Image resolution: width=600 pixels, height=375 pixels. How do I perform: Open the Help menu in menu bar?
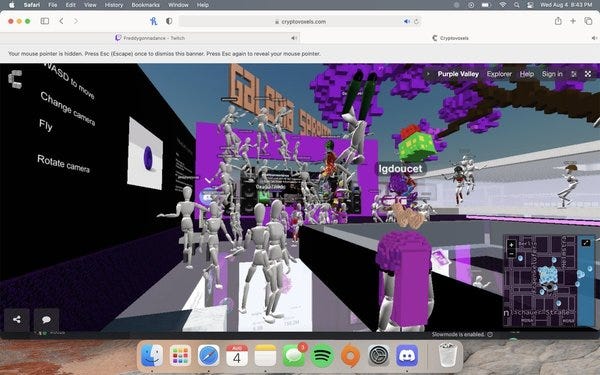202,5
